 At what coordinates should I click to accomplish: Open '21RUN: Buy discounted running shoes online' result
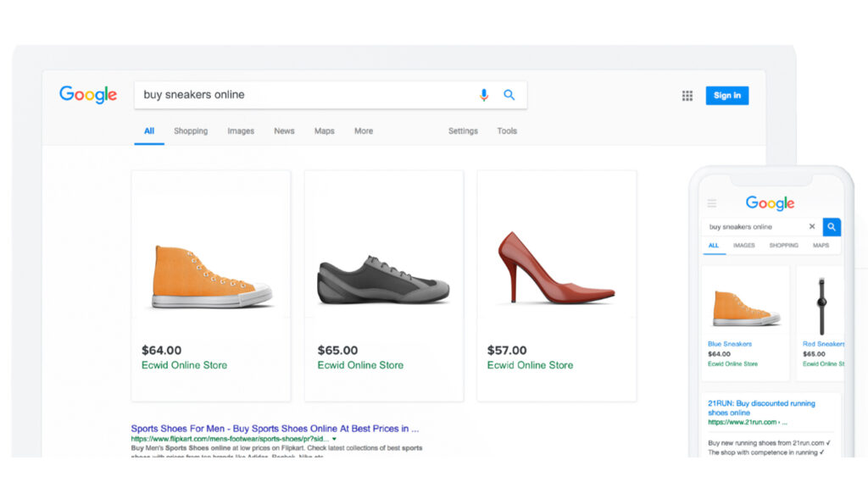coord(761,408)
